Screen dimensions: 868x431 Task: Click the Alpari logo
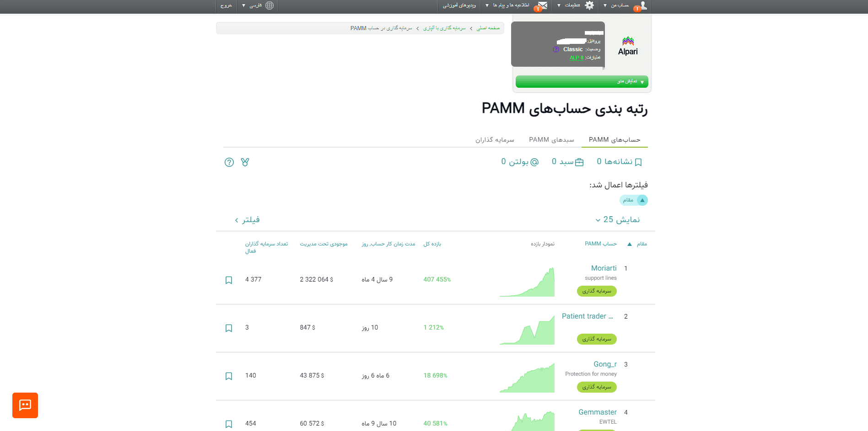point(628,46)
